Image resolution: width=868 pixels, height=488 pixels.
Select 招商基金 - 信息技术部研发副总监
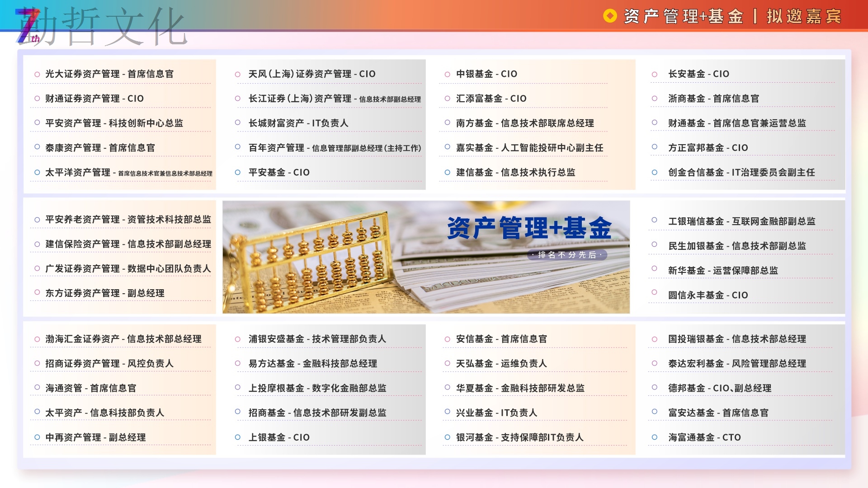[x=317, y=413]
